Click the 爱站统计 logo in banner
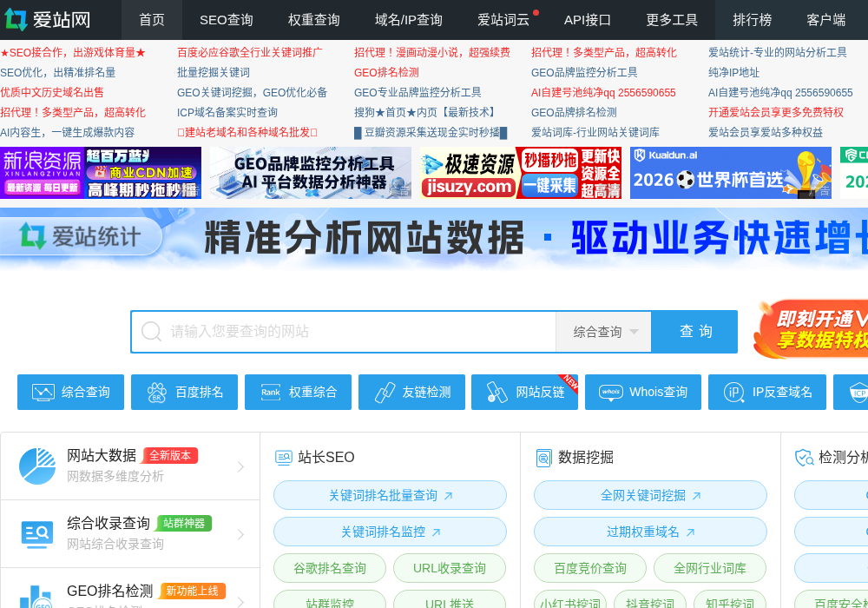 point(80,236)
